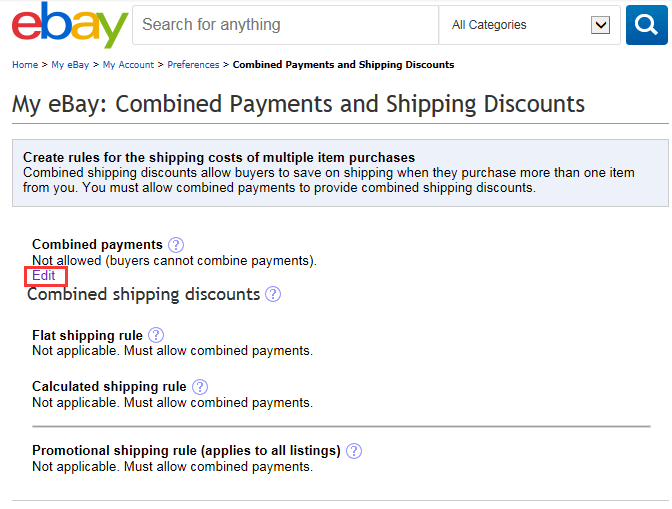
Task: Edit the Combined payments setting
Action: 44,276
